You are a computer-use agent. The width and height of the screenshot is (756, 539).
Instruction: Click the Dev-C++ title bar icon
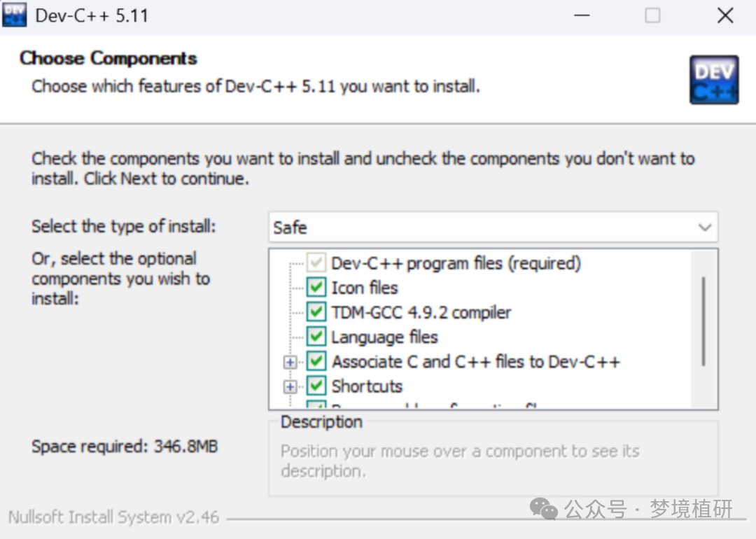click(14, 15)
